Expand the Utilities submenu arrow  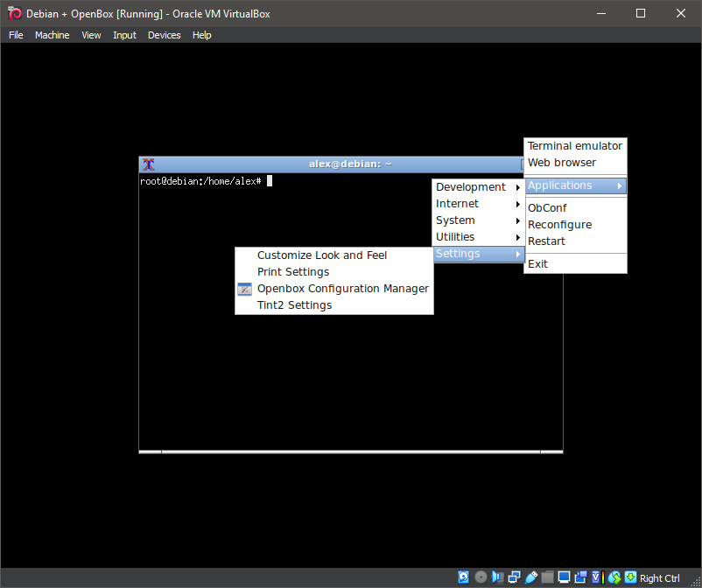[517, 237]
